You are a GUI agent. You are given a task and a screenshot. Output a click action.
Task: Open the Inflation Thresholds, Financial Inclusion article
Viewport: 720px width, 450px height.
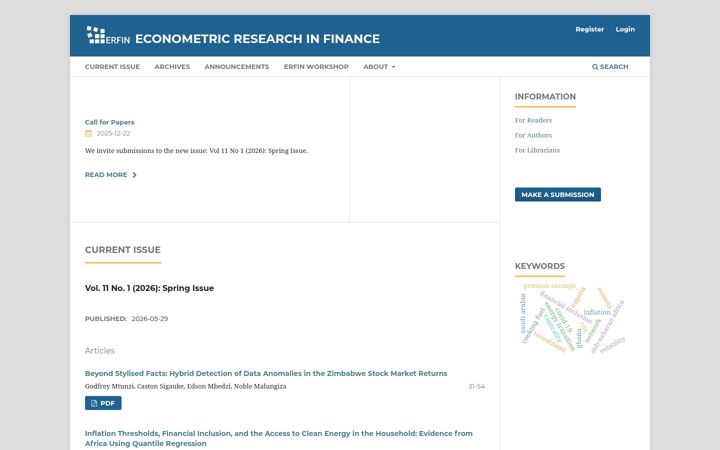tap(279, 439)
